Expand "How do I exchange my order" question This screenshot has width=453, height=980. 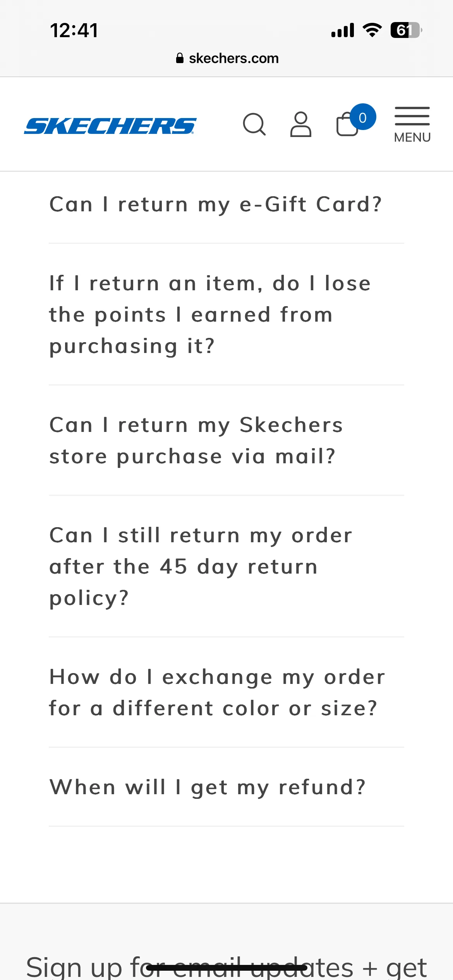226,692
